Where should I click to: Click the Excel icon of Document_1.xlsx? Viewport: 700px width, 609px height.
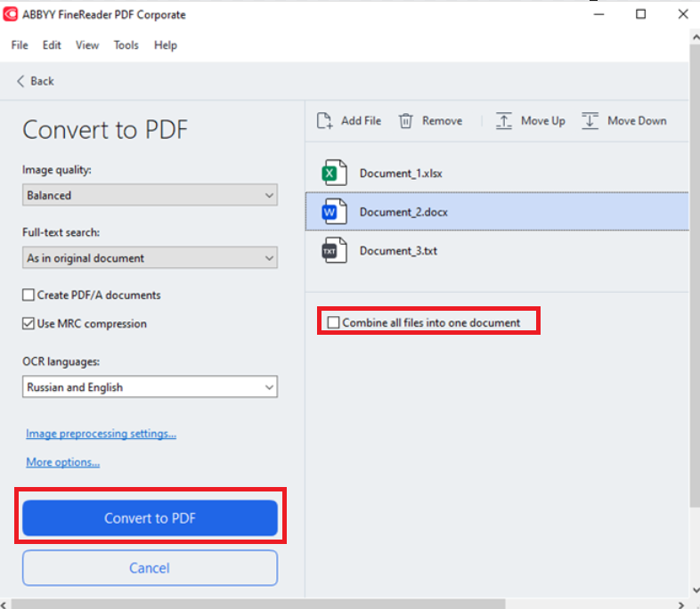[334, 173]
